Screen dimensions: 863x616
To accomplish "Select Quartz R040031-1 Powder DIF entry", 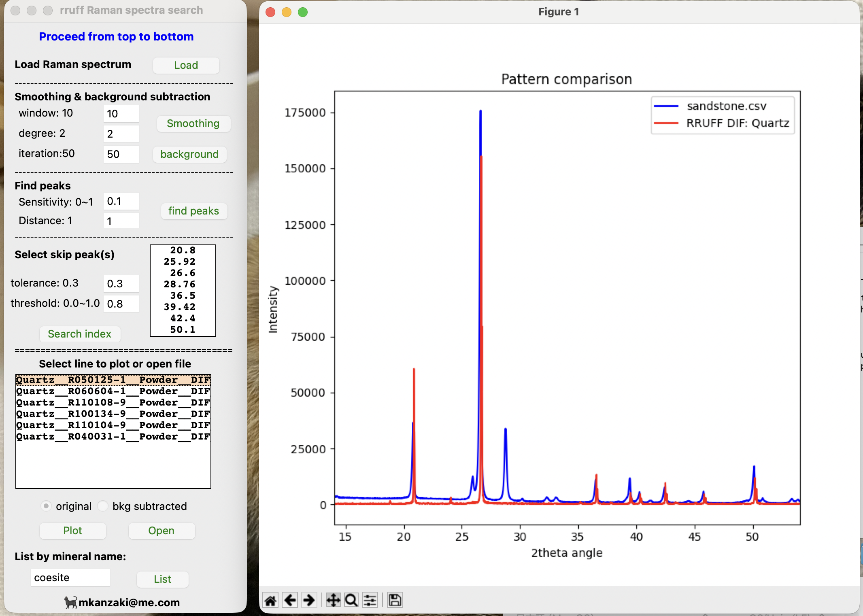I will coord(113,437).
